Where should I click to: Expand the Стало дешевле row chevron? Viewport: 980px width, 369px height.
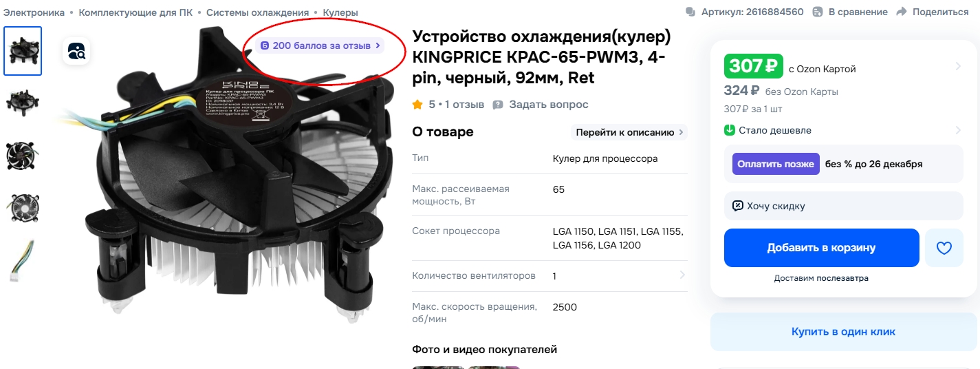click(x=958, y=130)
